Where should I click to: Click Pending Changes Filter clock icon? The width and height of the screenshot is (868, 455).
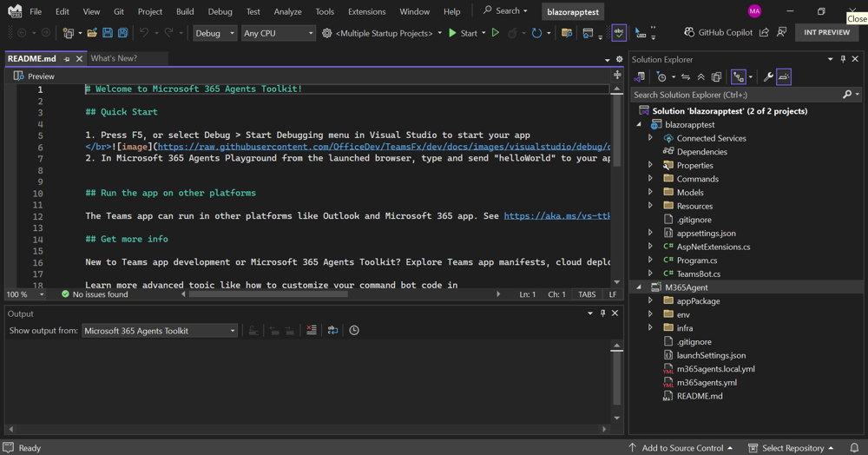(x=661, y=77)
